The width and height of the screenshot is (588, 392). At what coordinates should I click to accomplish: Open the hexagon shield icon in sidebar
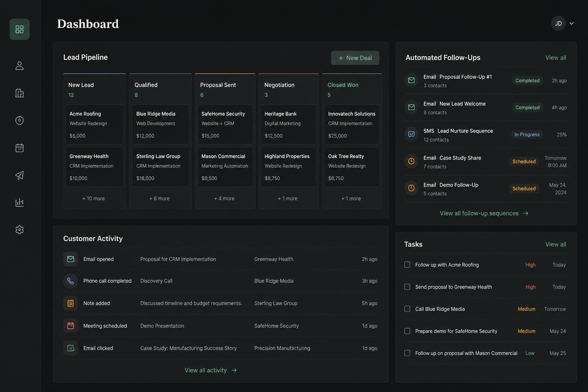[20, 121]
